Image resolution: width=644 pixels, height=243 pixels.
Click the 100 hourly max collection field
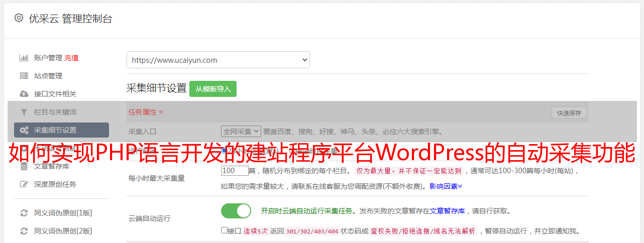point(235,171)
